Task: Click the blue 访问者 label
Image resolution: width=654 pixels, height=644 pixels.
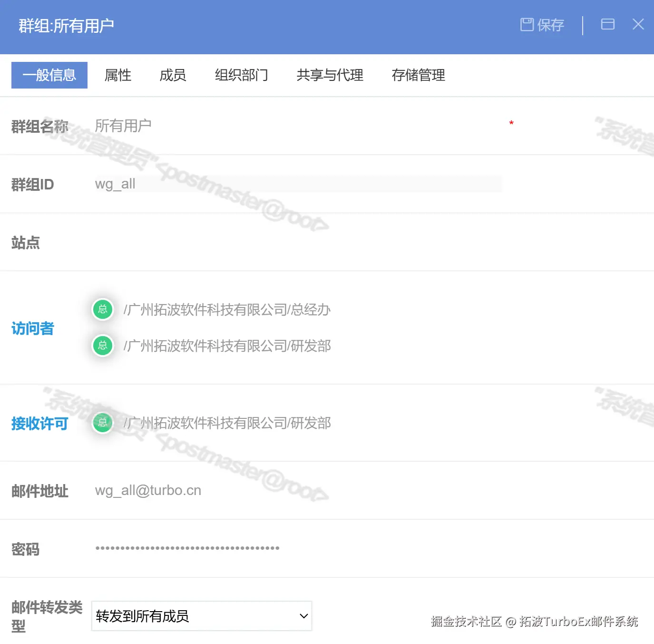Action: [32, 328]
